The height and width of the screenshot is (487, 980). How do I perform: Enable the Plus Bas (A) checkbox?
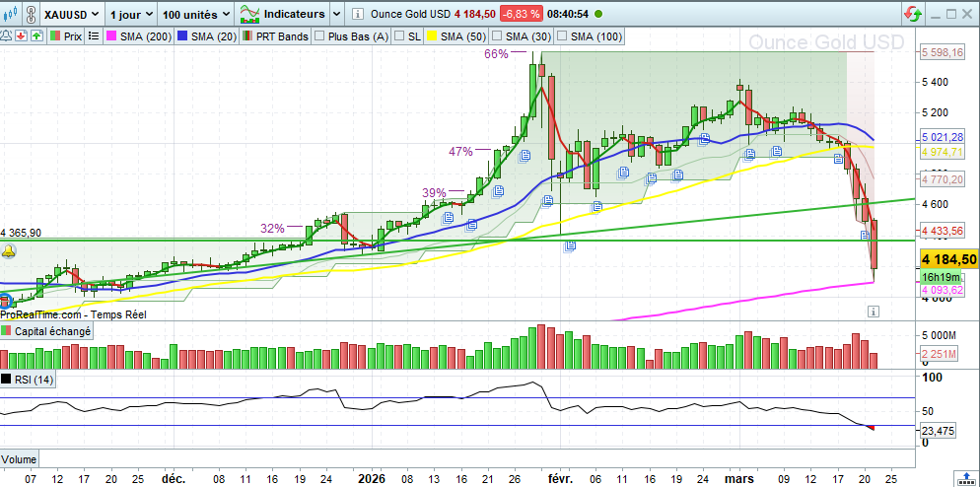[x=320, y=36]
